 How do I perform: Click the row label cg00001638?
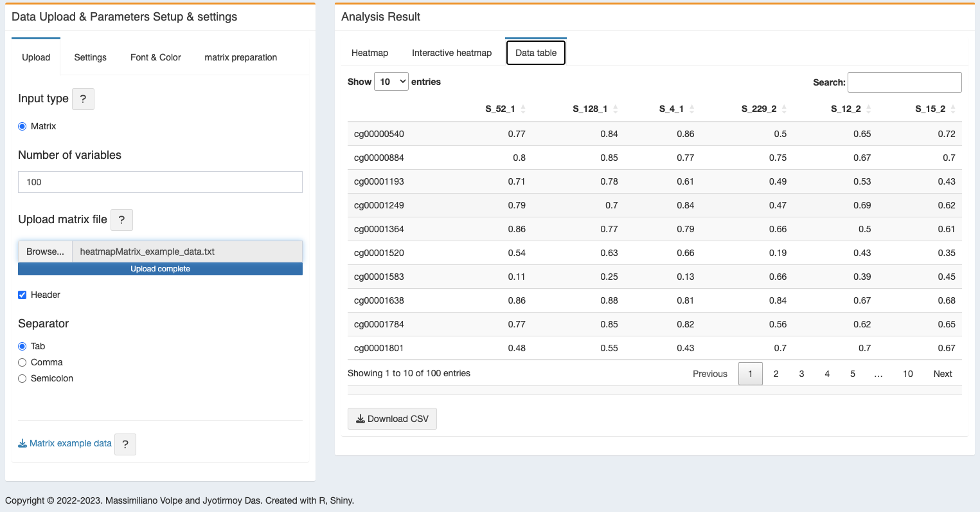[x=379, y=300]
